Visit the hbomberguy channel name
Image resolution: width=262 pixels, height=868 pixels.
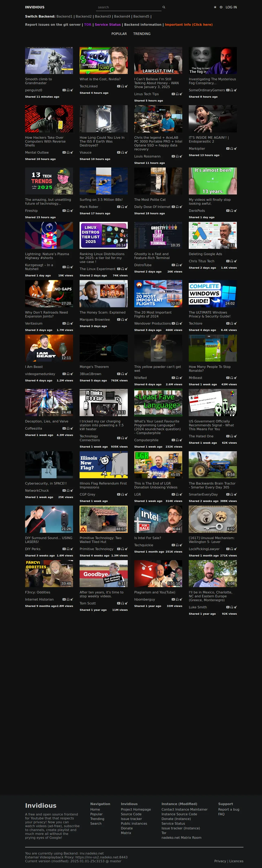pos(144,599)
